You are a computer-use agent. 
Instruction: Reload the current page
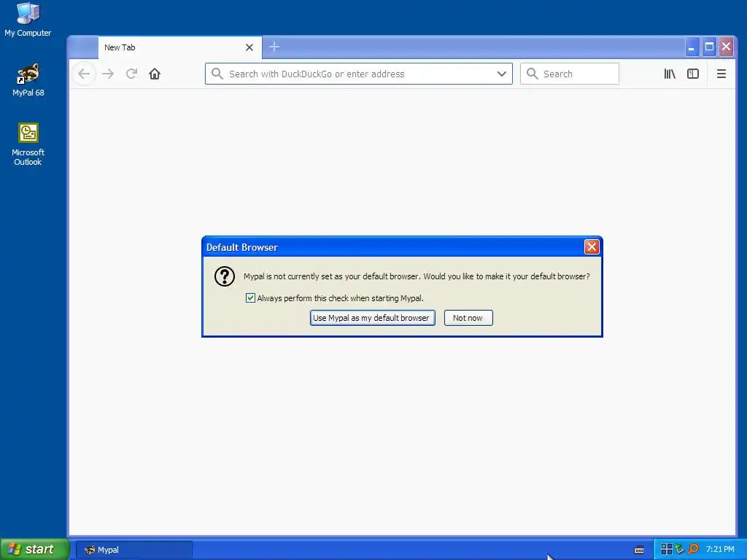point(131,74)
